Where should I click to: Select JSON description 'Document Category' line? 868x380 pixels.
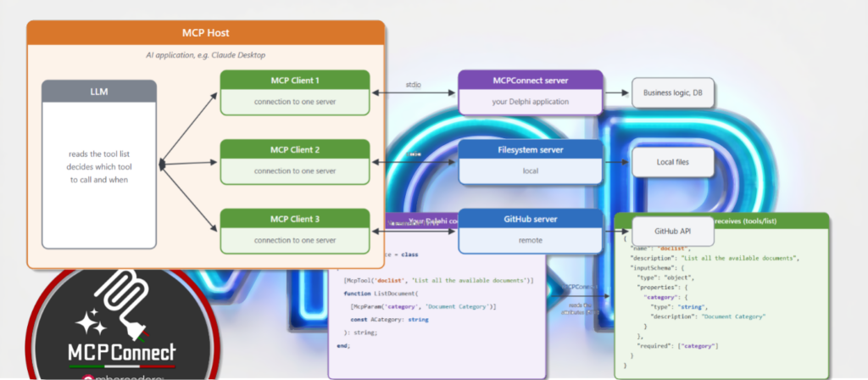[708, 317]
